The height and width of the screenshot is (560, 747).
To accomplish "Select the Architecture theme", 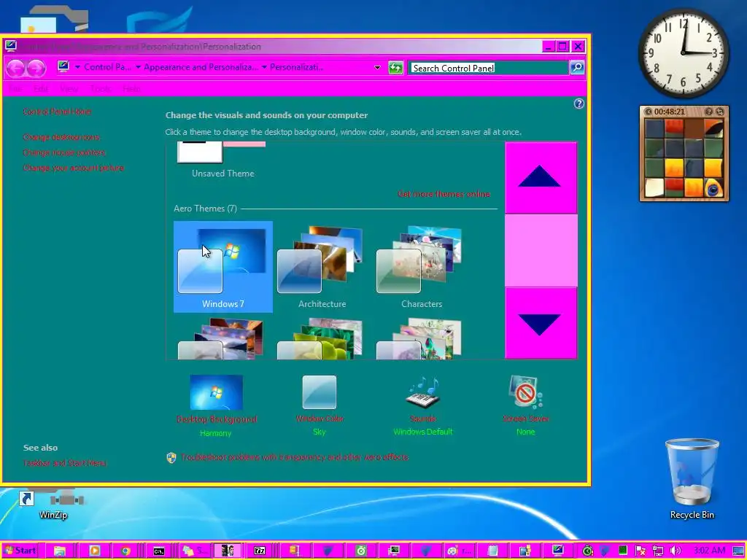I will (322, 267).
